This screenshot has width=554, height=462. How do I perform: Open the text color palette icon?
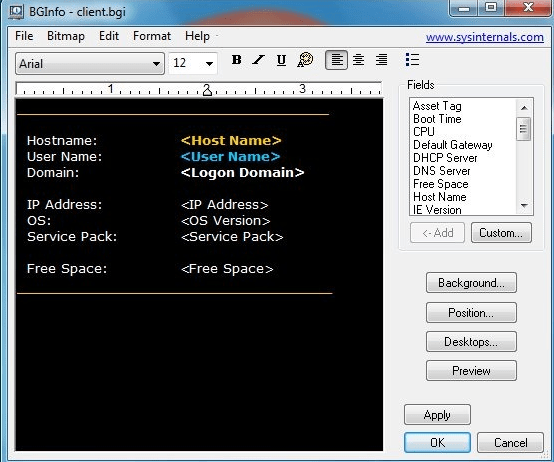click(x=305, y=60)
